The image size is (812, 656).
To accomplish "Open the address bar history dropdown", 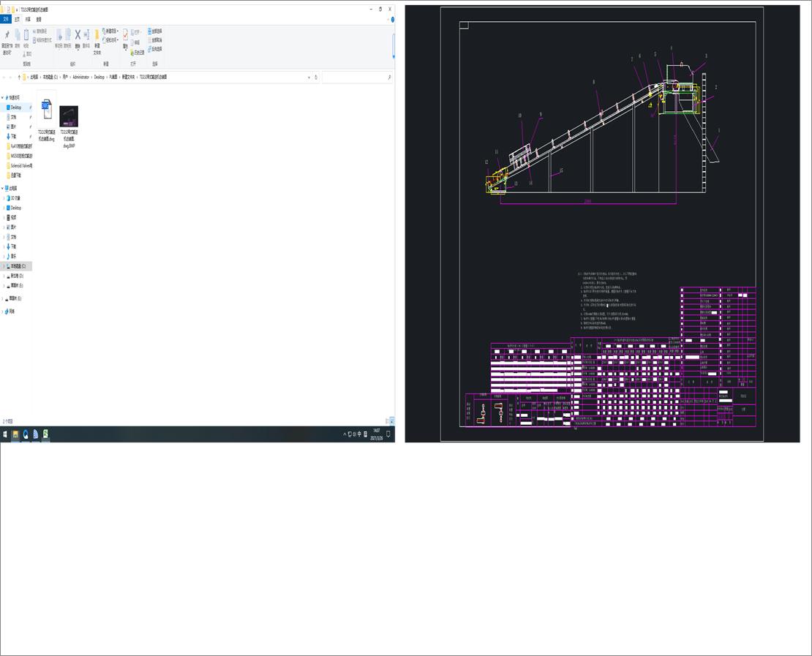I will coord(309,77).
